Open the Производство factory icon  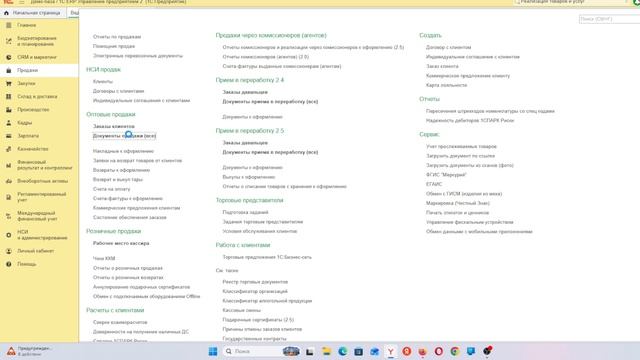click(9, 109)
